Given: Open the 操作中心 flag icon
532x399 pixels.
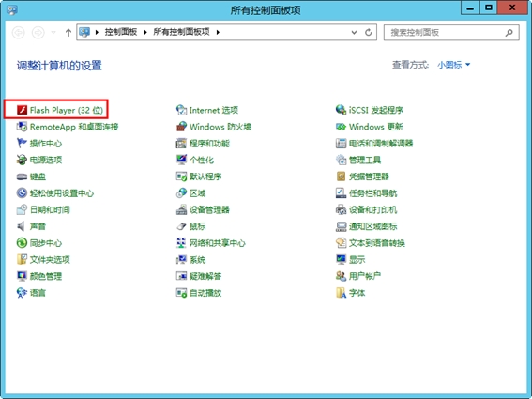Looking at the screenshot, I should click(x=23, y=144).
